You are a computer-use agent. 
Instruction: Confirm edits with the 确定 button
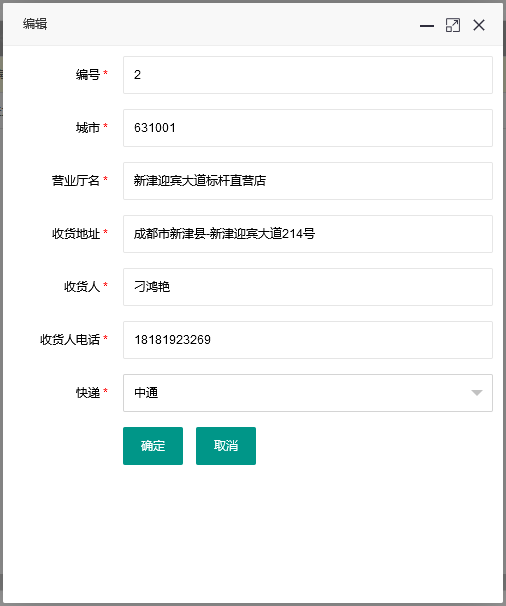[x=153, y=446]
